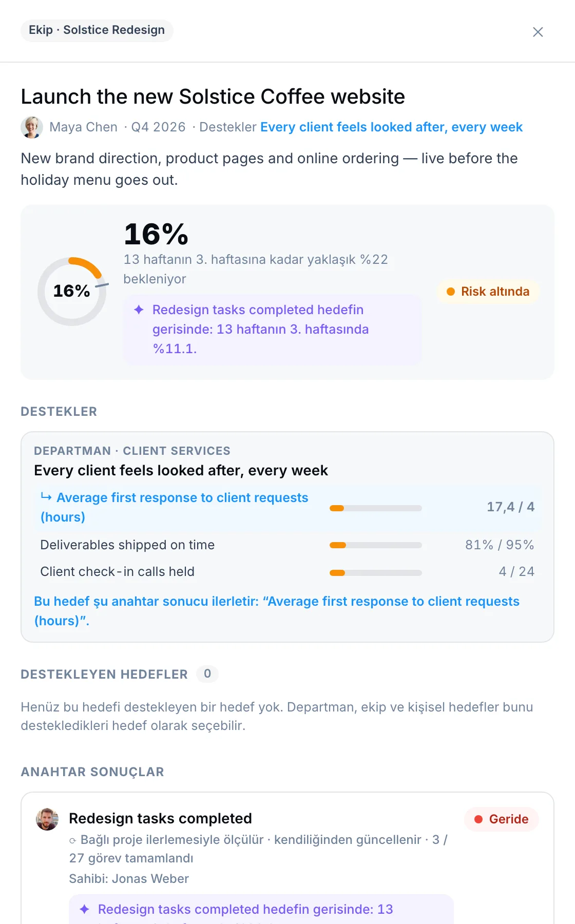This screenshot has width=575, height=924.
Task: Open the Every client feels looked after link
Action: tap(391, 127)
